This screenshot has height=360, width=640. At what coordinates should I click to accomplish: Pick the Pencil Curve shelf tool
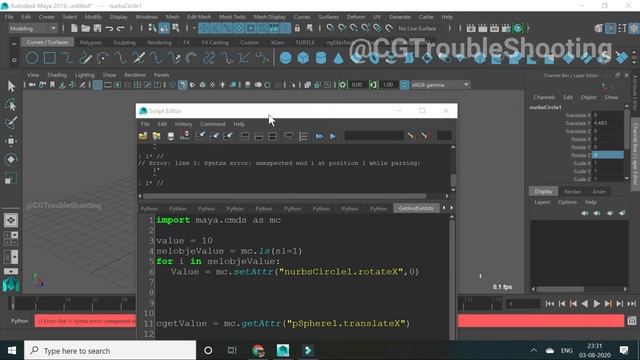[x=85, y=58]
